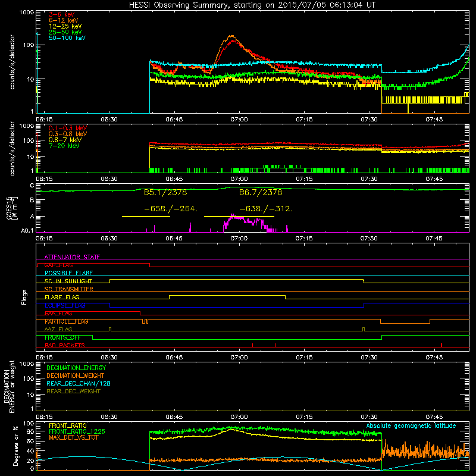The width and height of the screenshot is (476, 476).
Task: Click the -658./-264. flare position text
Action: [171, 209]
